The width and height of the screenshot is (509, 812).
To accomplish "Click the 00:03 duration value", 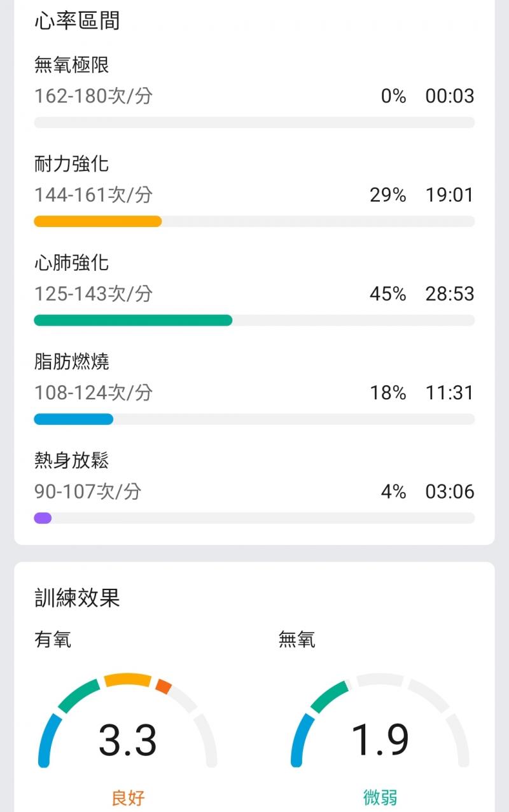I will click(449, 96).
